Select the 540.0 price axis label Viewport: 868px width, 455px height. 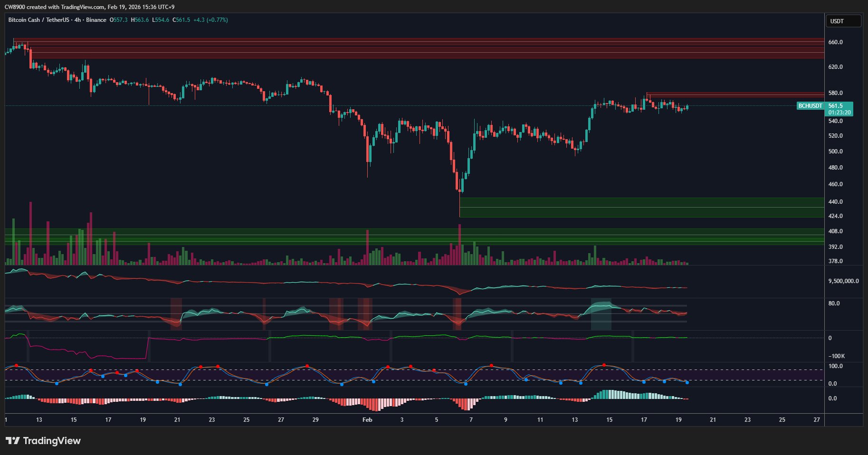[x=835, y=121]
